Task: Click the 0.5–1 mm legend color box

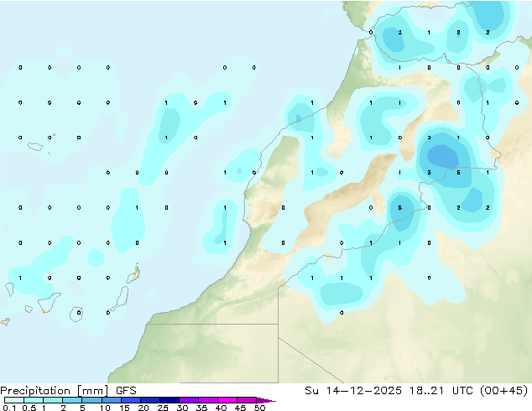Action: tap(34, 400)
